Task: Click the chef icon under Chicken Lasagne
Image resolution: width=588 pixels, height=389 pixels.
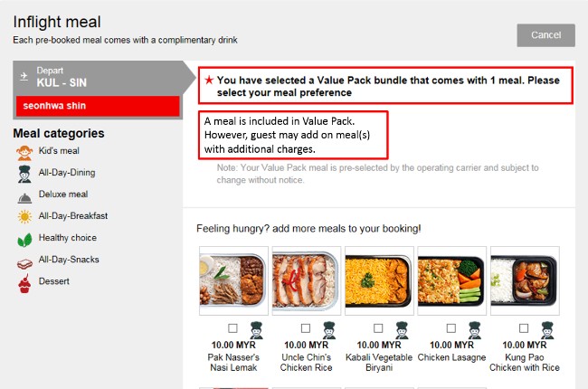Action: tap(474, 330)
